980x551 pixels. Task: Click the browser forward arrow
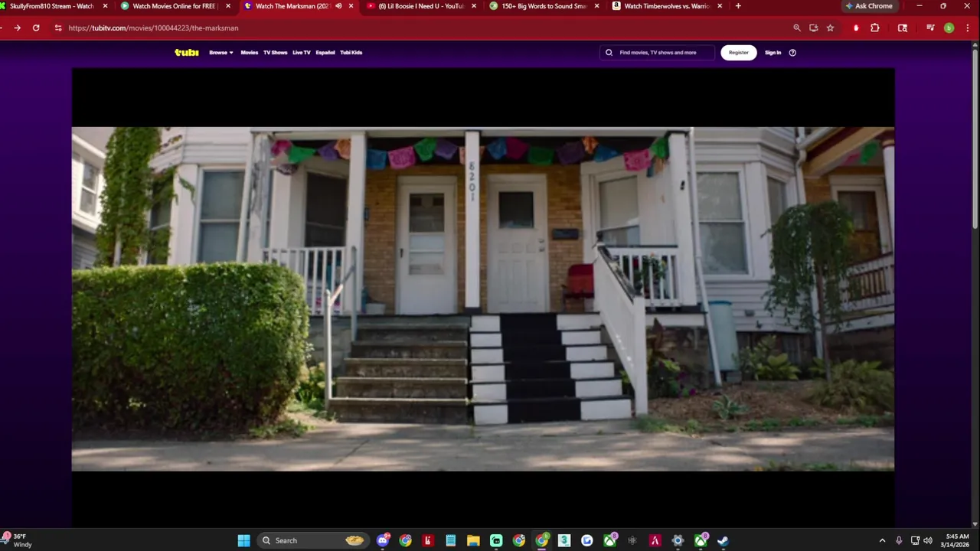[x=17, y=28]
